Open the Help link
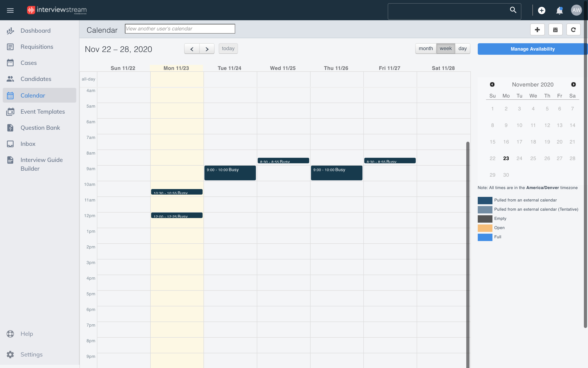 (27, 334)
